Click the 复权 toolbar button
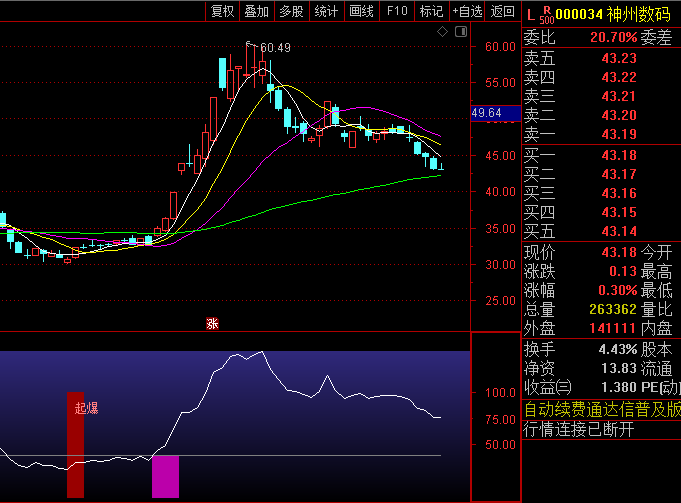The height and width of the screenshot is (503, 681). pos(222,11)
